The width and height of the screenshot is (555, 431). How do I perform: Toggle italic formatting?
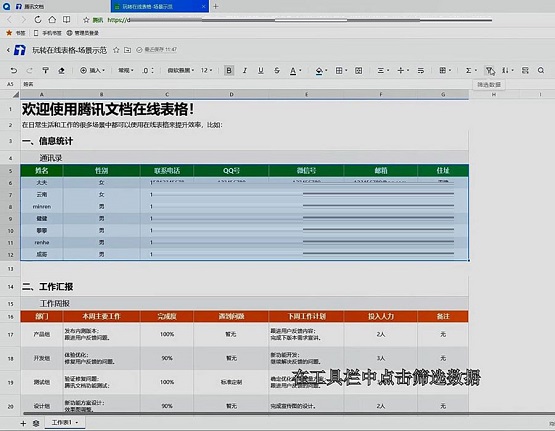point(245,70)
